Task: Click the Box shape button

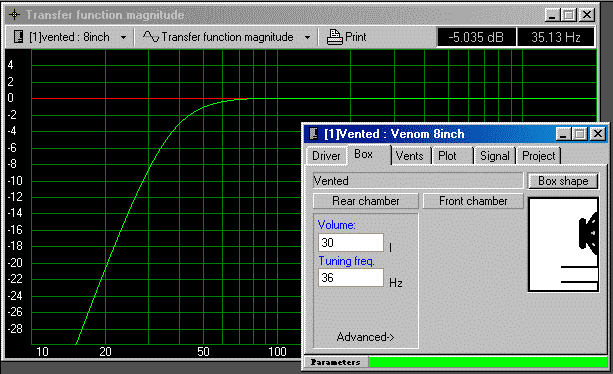Action: [x=563, y=181]
